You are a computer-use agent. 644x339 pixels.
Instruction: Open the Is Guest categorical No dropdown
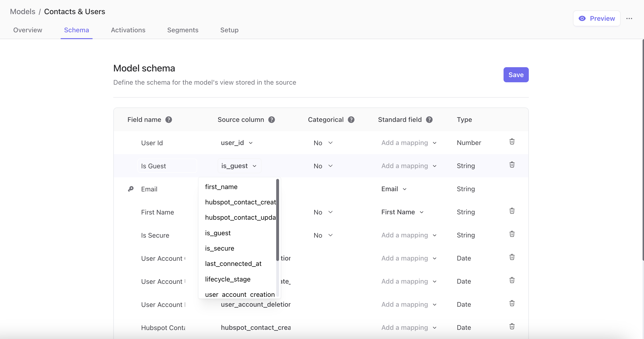(323, 166)
